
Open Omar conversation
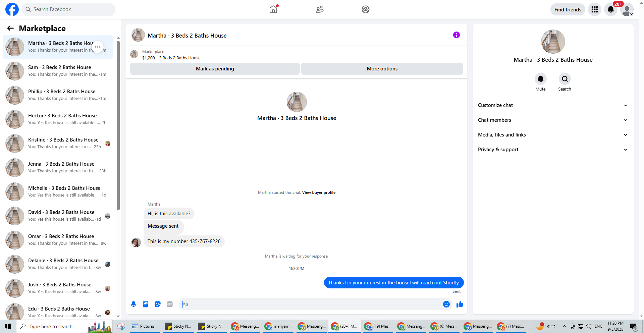(58, 240)
